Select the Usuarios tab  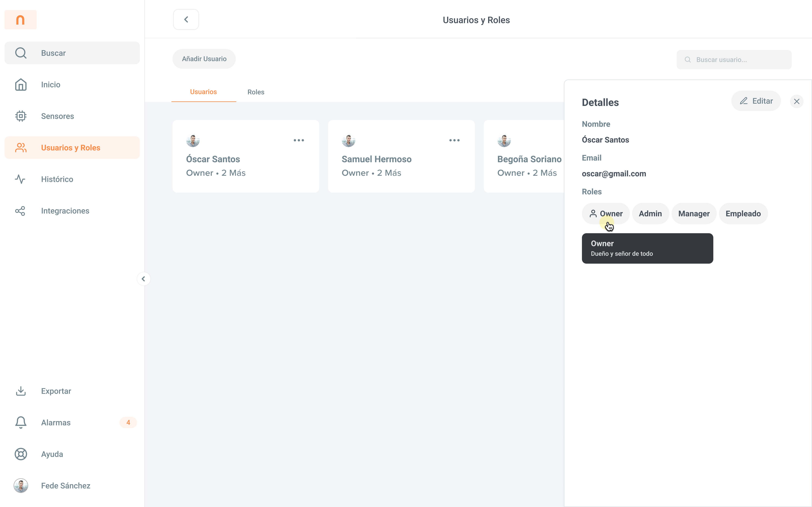coord(203,92)
